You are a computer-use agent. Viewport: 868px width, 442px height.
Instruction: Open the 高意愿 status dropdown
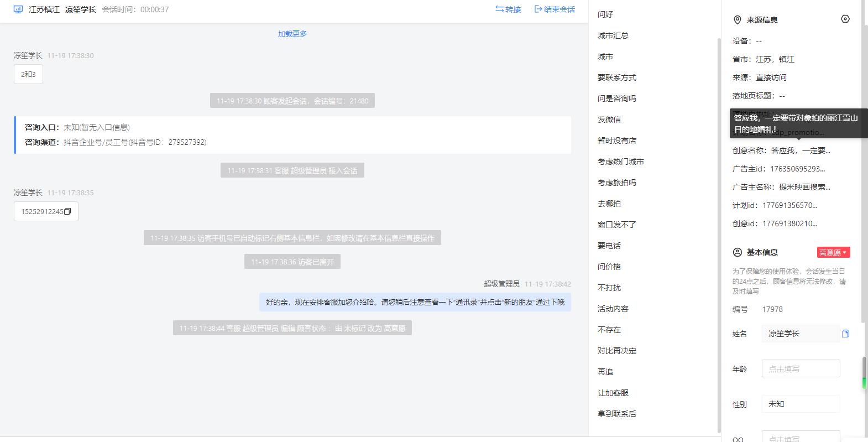point(833,252)
